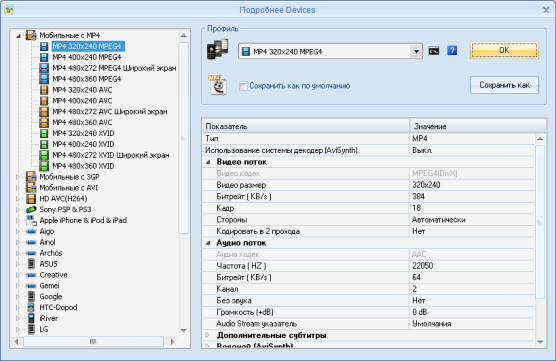Click the Сохранить как button
This screenshot has width=556, height=361.
(504, 85)
